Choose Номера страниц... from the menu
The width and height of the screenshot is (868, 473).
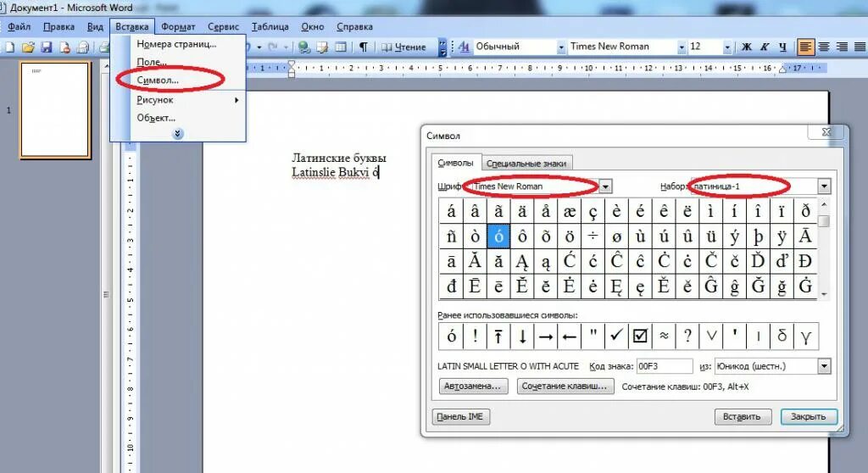176,44
